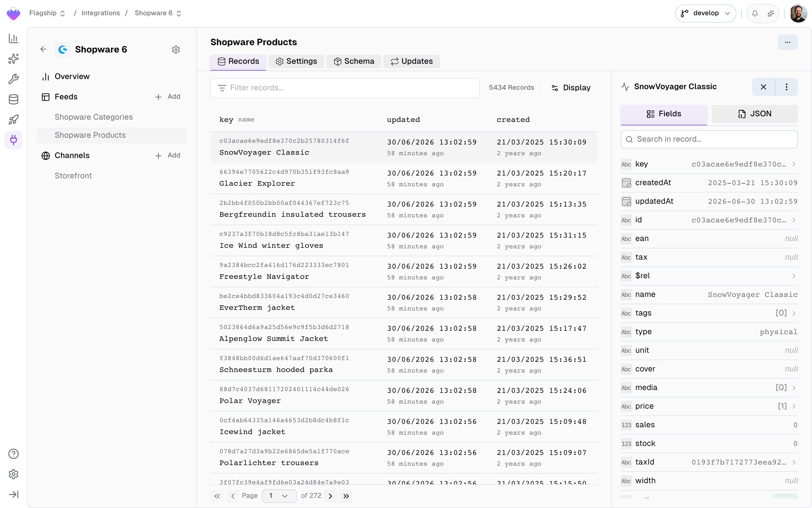Image resolution: width=812 pixels, height=508 pixels.
Task: Open the Display options
Action: point(571,88)
